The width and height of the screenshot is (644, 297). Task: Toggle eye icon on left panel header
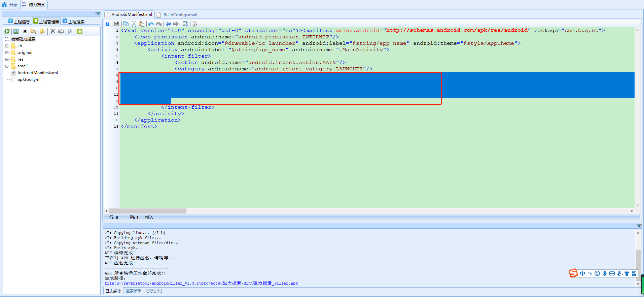(x=98, y=13)
